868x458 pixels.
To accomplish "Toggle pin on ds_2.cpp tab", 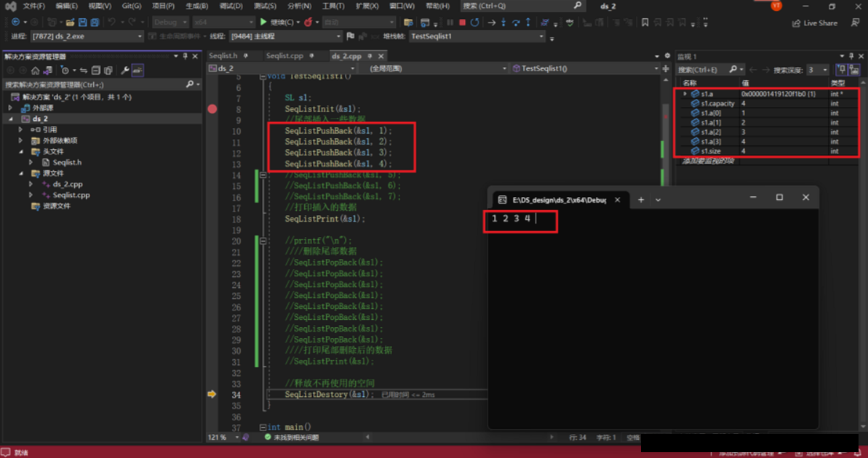I will [x=370, y=56].
